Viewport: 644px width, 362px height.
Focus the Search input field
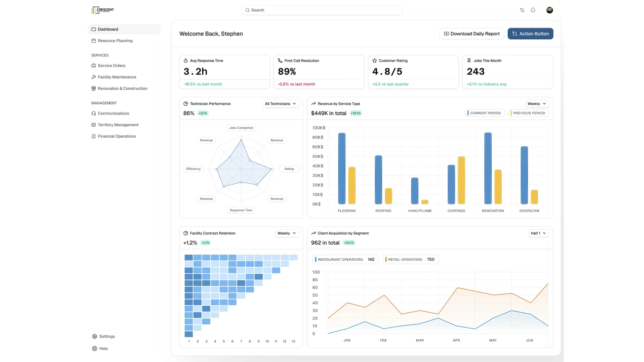click(x=322, y=10)
